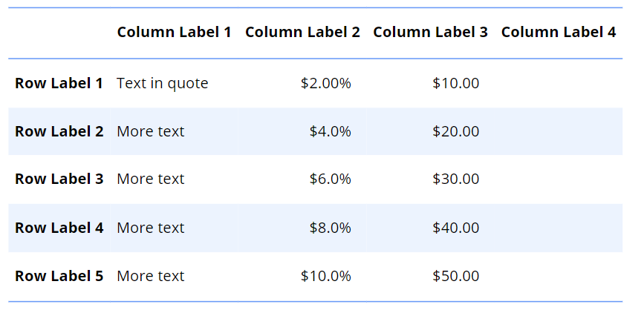Click the $6.0% cell

coord(331,179)
